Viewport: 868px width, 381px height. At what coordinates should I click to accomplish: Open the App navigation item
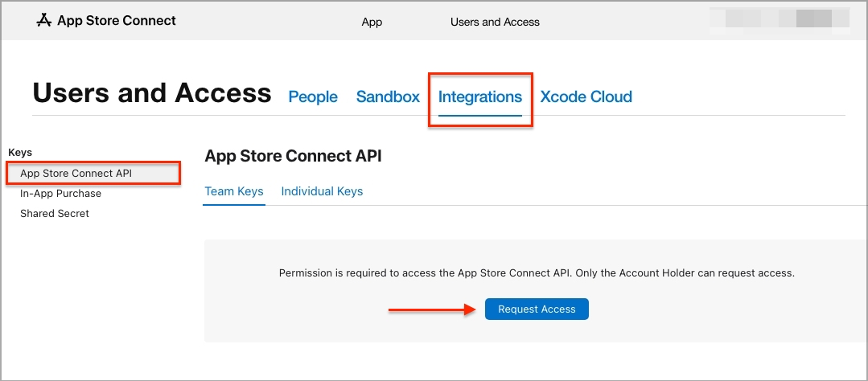coord(372,23)
